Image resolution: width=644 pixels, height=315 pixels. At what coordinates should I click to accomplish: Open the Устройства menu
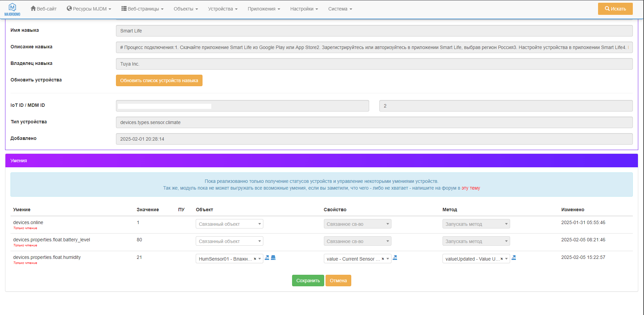point(222,9)
